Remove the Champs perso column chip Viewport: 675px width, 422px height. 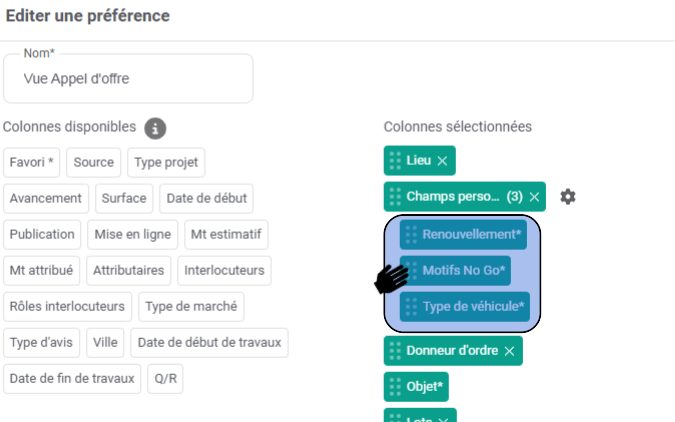coord(534,197)
